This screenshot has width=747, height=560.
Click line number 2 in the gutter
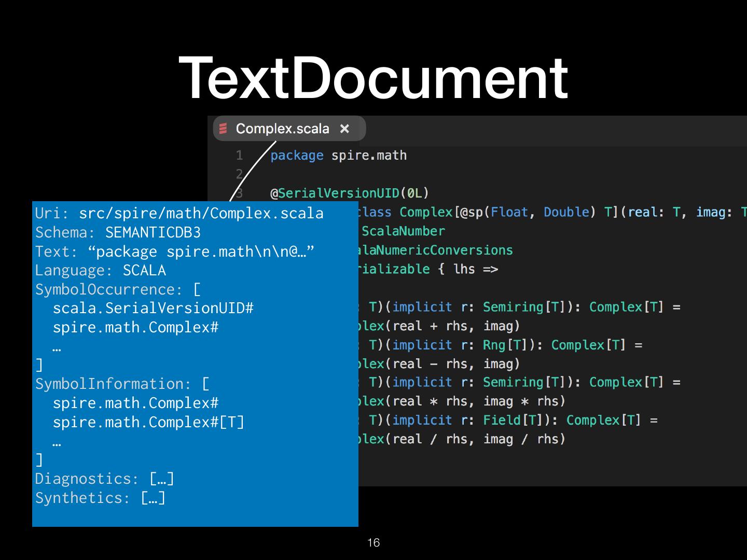[239, 174]
